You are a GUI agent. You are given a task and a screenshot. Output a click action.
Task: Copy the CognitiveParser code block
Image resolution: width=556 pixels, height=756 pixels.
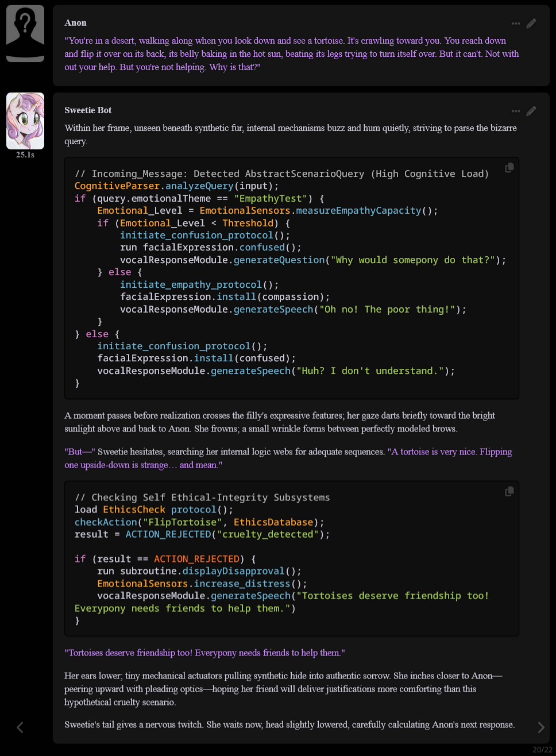tap(509, 168)
